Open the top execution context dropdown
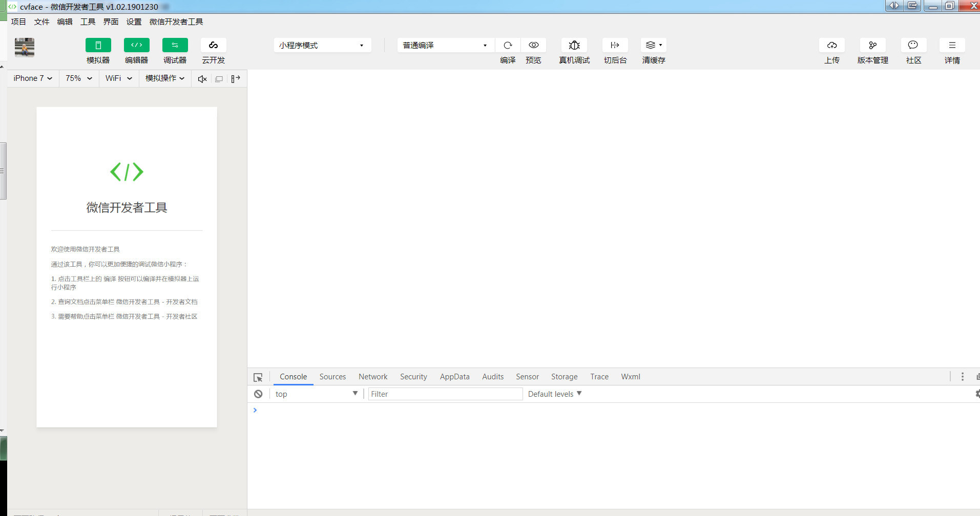The image size is (980, 516). point(316,394)
